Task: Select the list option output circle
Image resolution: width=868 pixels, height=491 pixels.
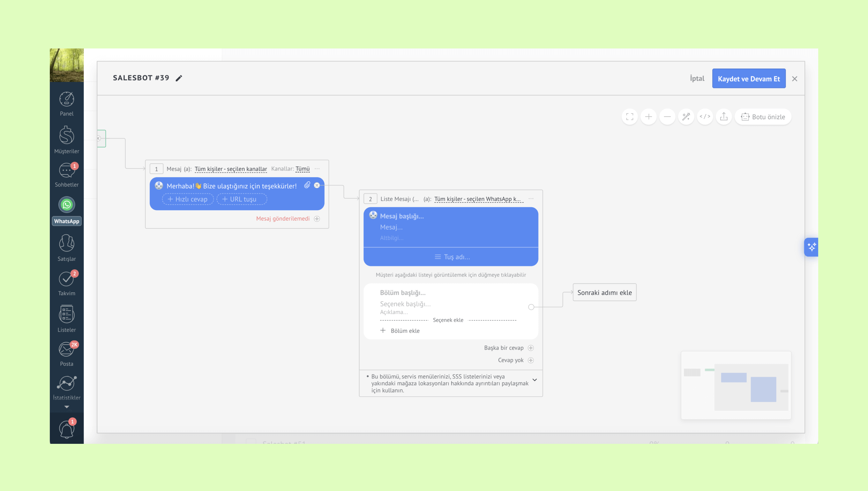Action: pos(531,307)
